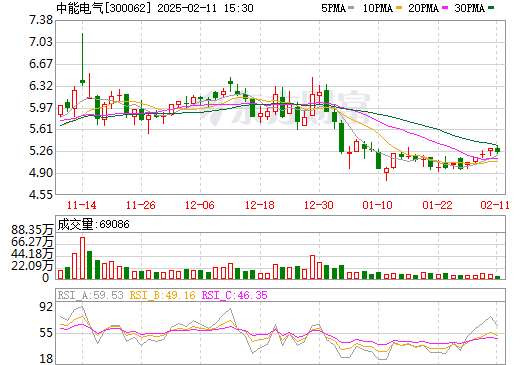Click the 30PMA green legend swatch

click(x=491, y=8)
